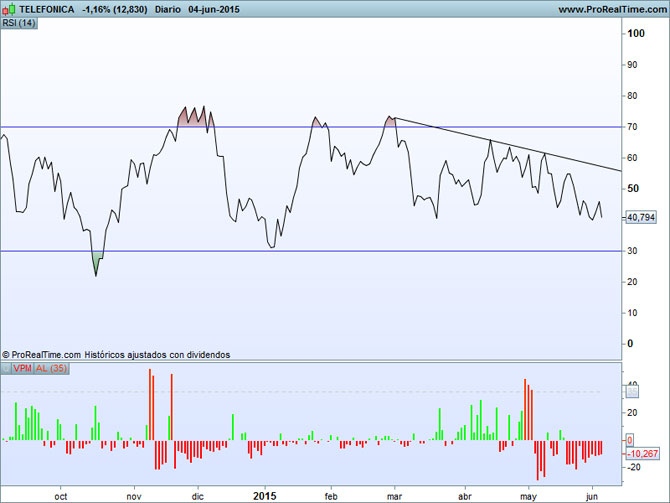The image size is (670, 503).
Task: Click the oct label on time axis
Action: tap(61, 497)
